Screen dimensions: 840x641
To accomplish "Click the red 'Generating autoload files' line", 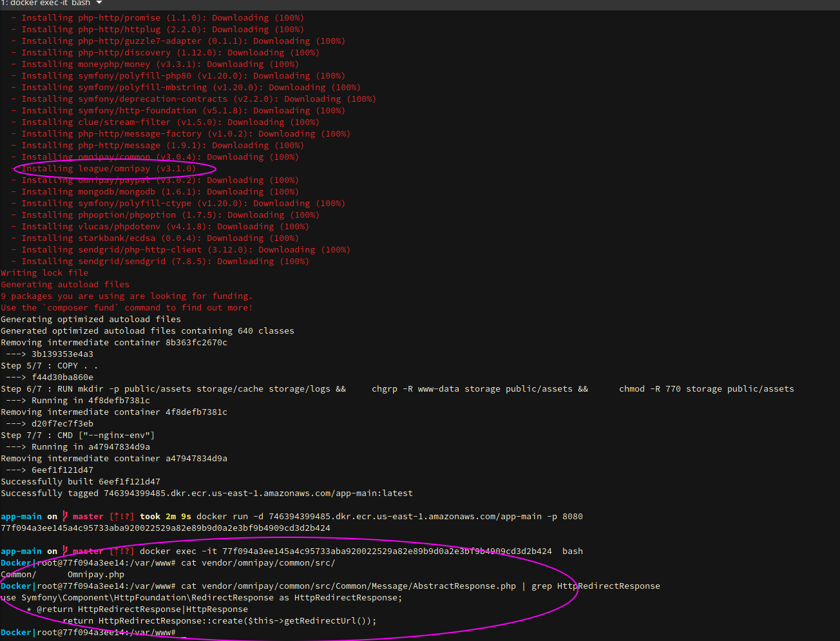I will 65,285.
